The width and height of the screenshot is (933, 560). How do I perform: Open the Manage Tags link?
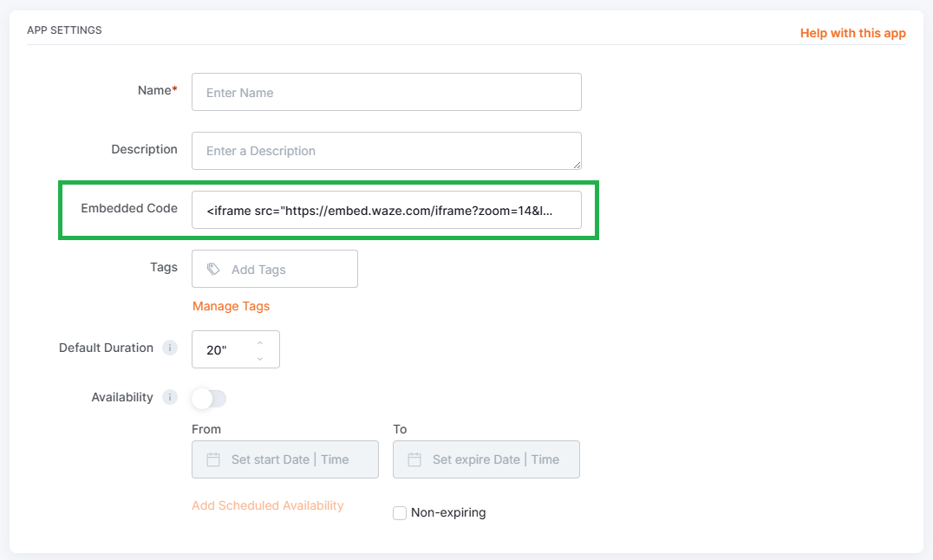tap(231, 306)
